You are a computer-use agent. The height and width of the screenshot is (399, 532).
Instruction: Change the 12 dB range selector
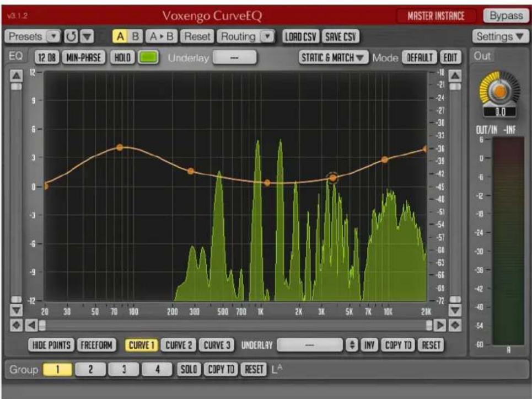tap(47, 57)
